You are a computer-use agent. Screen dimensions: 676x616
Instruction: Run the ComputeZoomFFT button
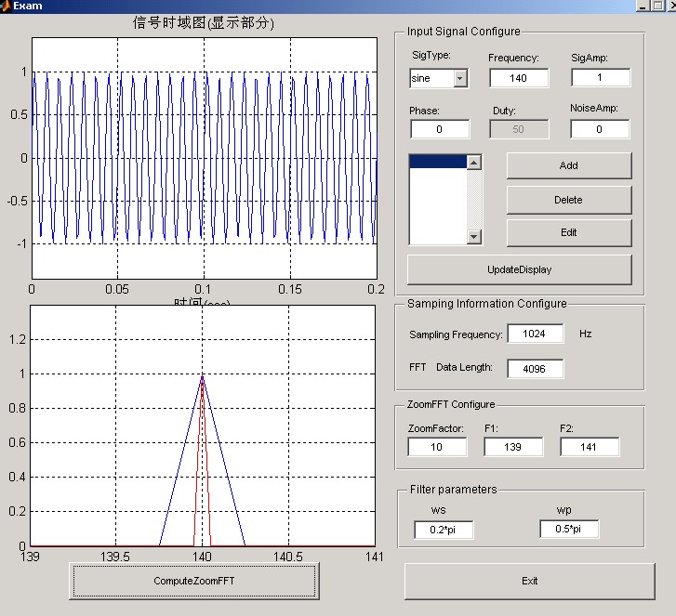pyautogui.click(x=195, y=581)
